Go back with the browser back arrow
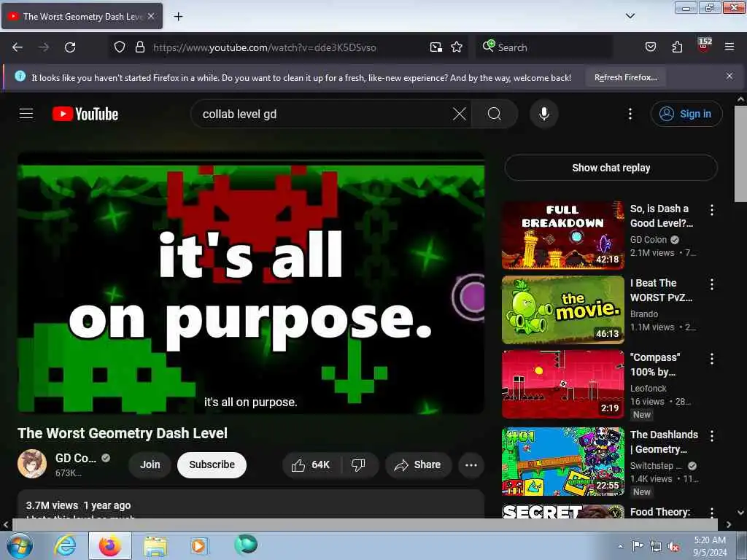Viewport: 747px width, 560px height. [18, 47]
